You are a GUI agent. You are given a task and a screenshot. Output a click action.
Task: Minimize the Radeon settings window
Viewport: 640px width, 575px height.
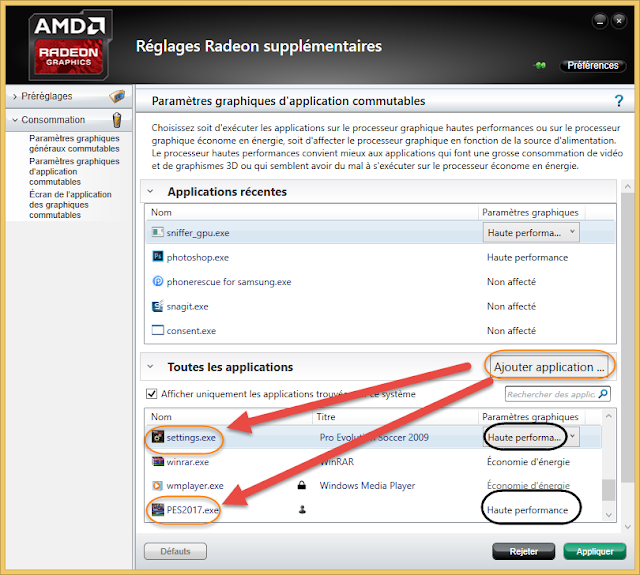600,21
